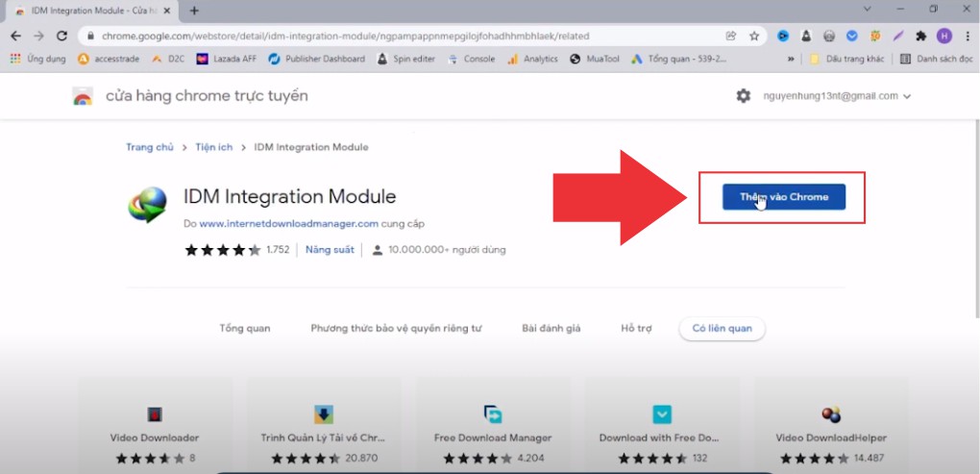
Task: Open the Danh sách đọc reading list
Action: [936, 59]
